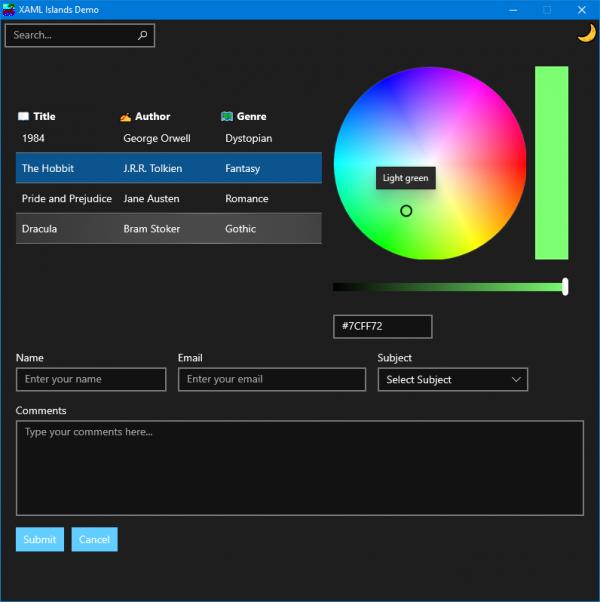Screen dimensions: 600x602
Task: Minimize the XAML Islands Demo window
Action: pos(513,10)
